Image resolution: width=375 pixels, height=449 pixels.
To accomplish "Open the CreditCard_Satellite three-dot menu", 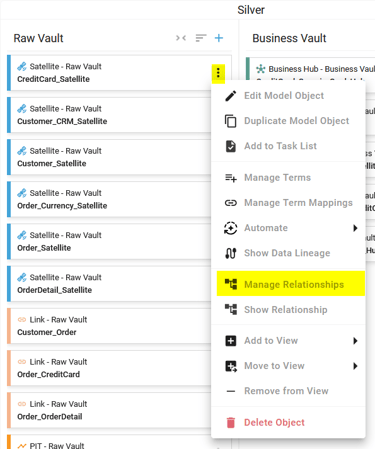I will click(218, 73).
